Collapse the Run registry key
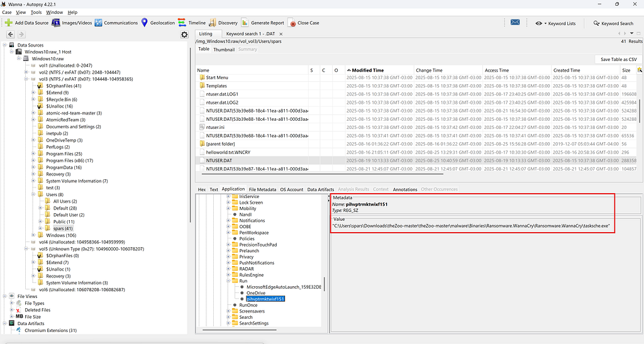 point(228,280)
